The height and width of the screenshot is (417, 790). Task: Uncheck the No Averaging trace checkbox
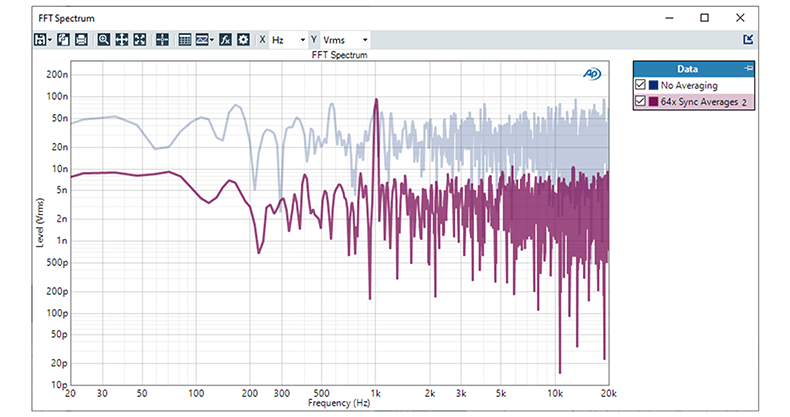pos(640,86)
